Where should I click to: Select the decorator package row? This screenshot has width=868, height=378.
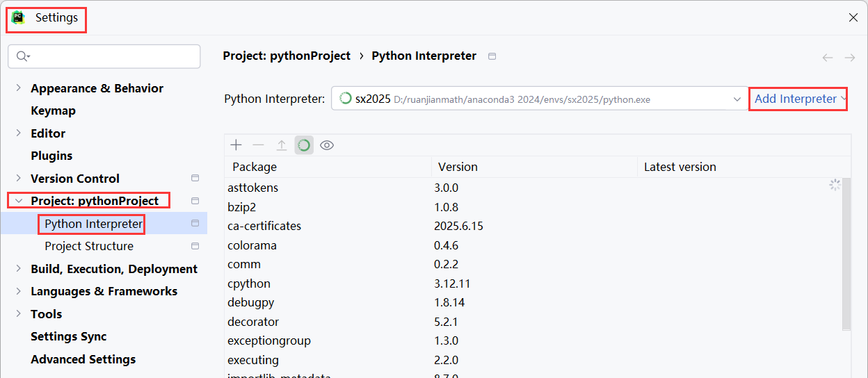533,322
